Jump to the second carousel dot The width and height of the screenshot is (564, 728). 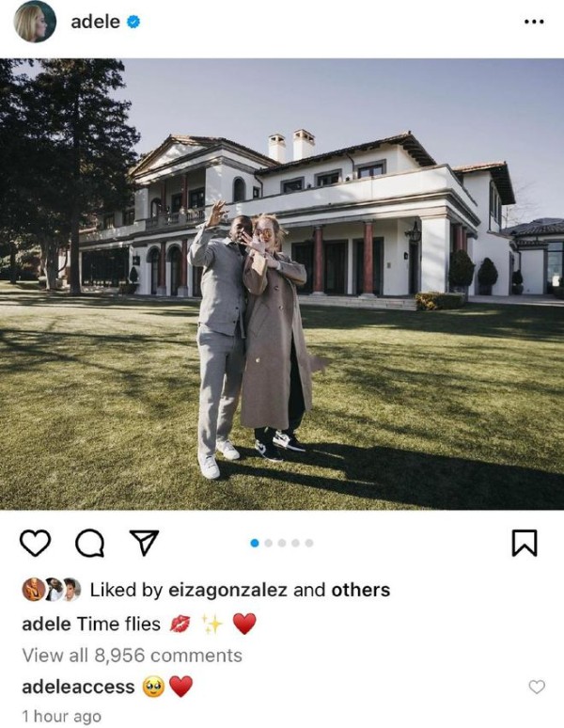(268, 543)
